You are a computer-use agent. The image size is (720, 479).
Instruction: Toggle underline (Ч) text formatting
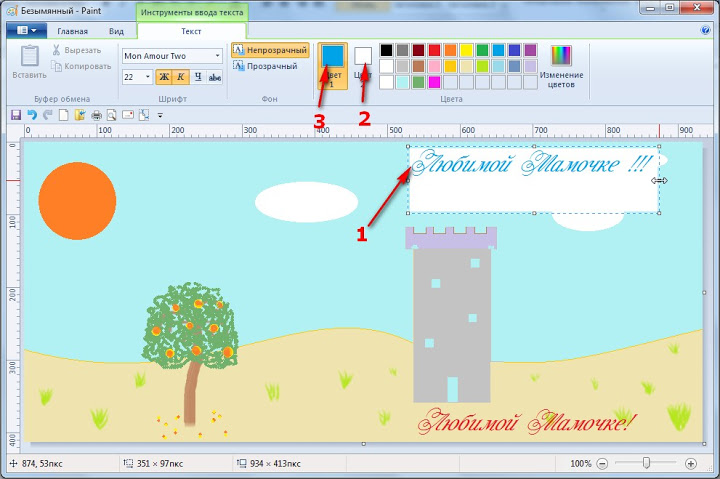tap(198, 77)
